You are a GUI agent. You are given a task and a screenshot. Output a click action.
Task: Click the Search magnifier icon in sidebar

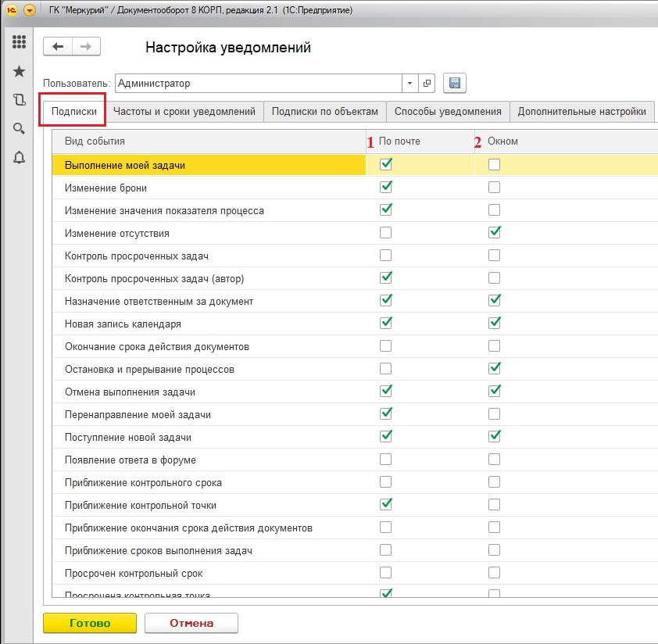pos(20,128)
